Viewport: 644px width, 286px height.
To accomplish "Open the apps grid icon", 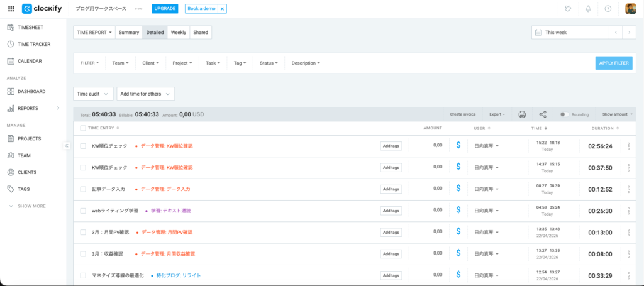I will coord(11,9).
